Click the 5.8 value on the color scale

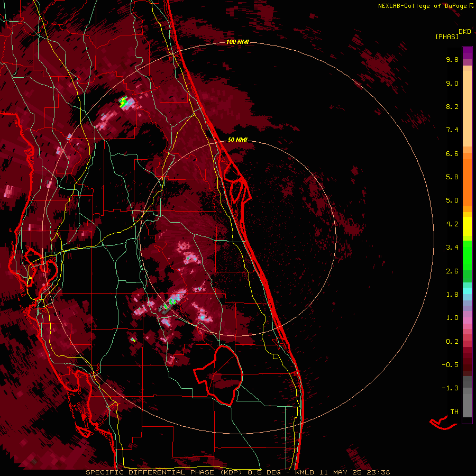[x=452, y=177]
